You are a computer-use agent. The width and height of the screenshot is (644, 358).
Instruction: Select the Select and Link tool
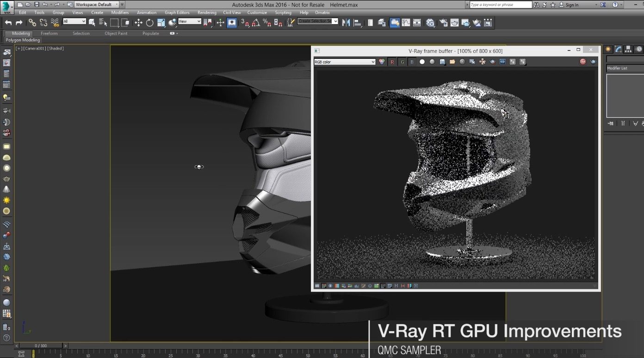[x=32, y=23]
